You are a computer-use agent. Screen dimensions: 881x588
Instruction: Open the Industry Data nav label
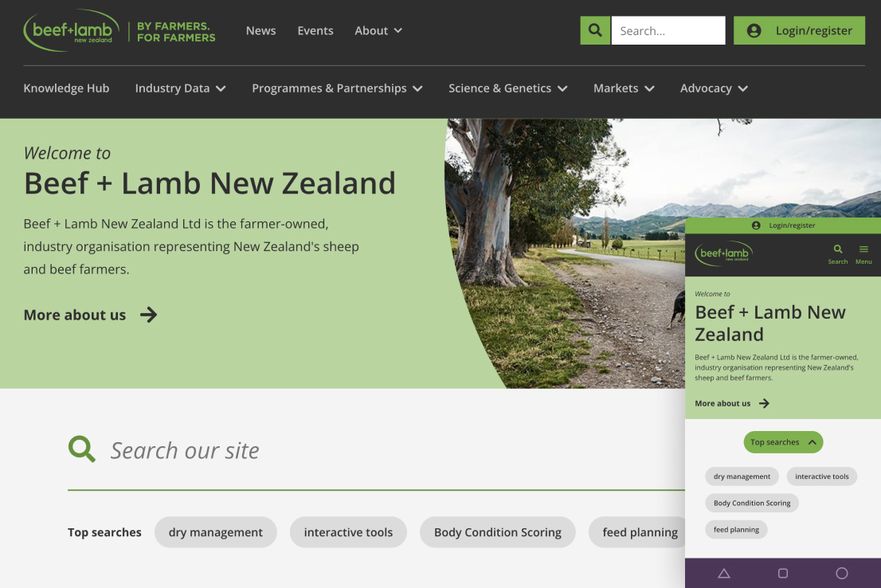(173, 88)
